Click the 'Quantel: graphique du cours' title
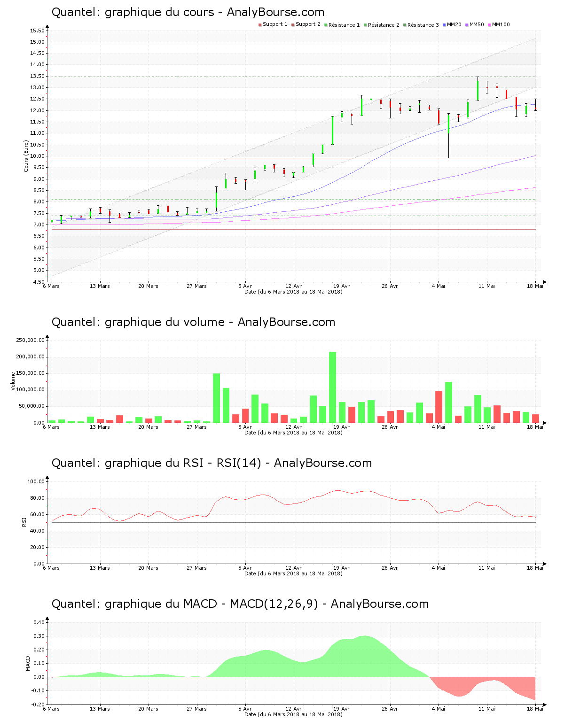564x728 pixels. pos(133,12)
